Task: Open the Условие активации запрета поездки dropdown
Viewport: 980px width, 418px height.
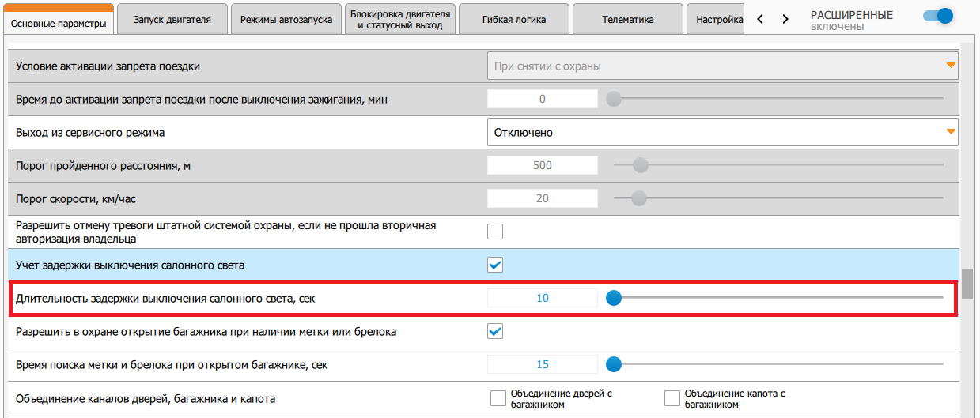Action: pyautogui.click(x=722, y=66)
